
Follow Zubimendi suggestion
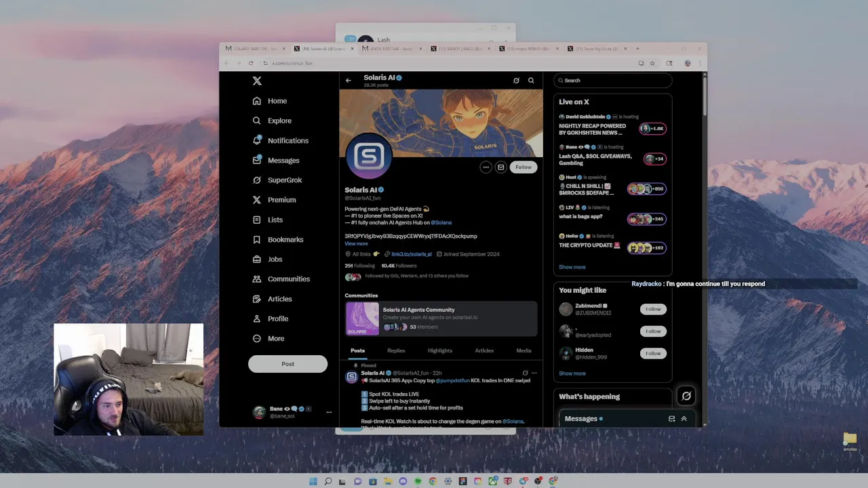click(653, 309)
